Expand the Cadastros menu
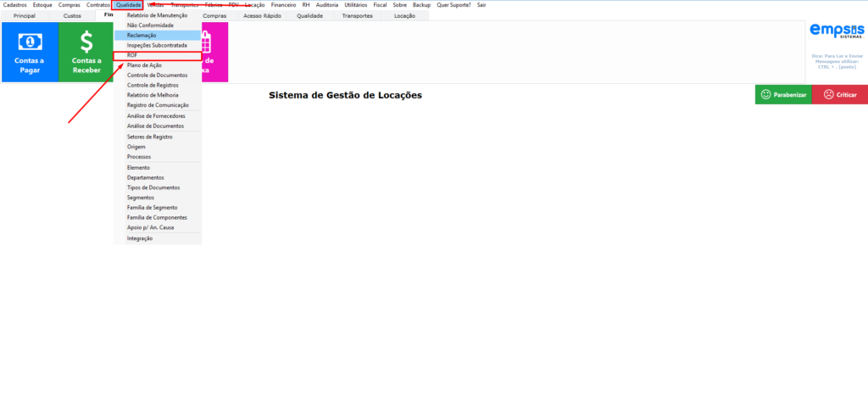868x397 pixels. (14, 5)
